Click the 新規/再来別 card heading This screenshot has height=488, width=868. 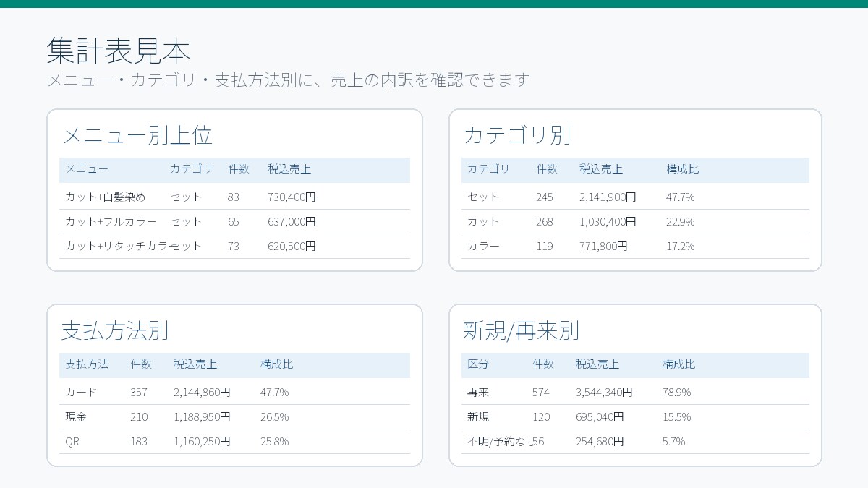coord(521,330)
